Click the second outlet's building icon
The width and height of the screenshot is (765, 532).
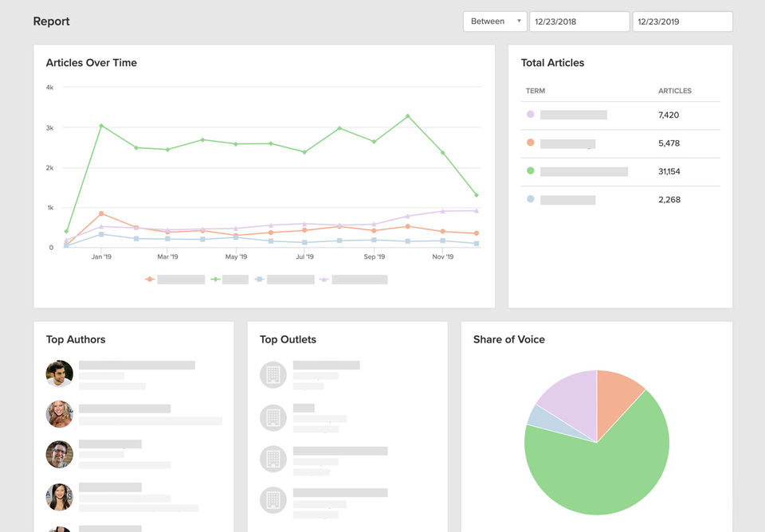[x=273, y=417]
